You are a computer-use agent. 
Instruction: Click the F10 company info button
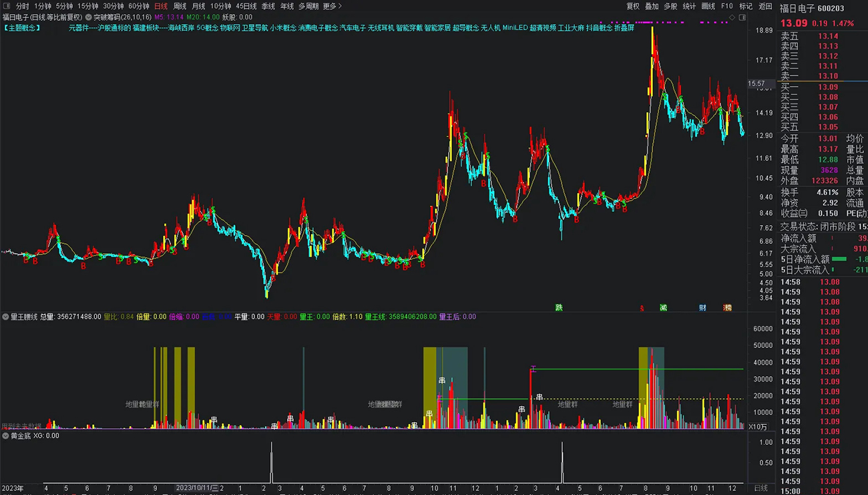pyautogui.click(x=727, y=6)
